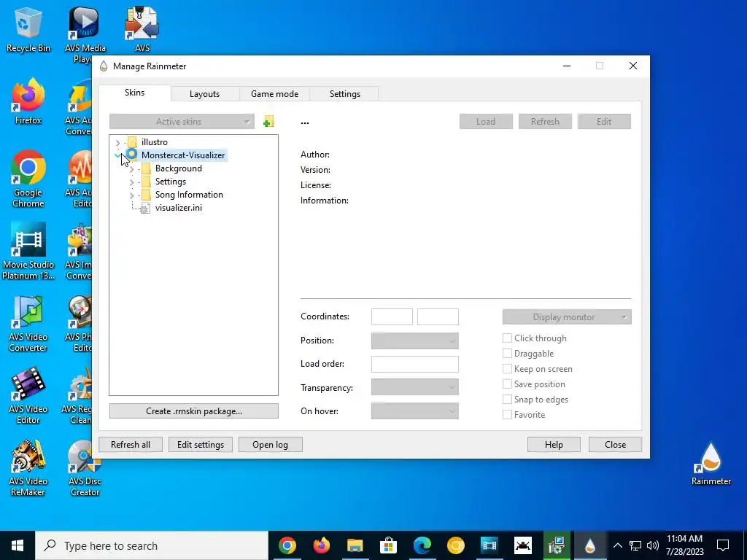Show hidden system tray icons
Image resolution: width=747 pixels, height=560 pixels.
[x=617, y=545]
